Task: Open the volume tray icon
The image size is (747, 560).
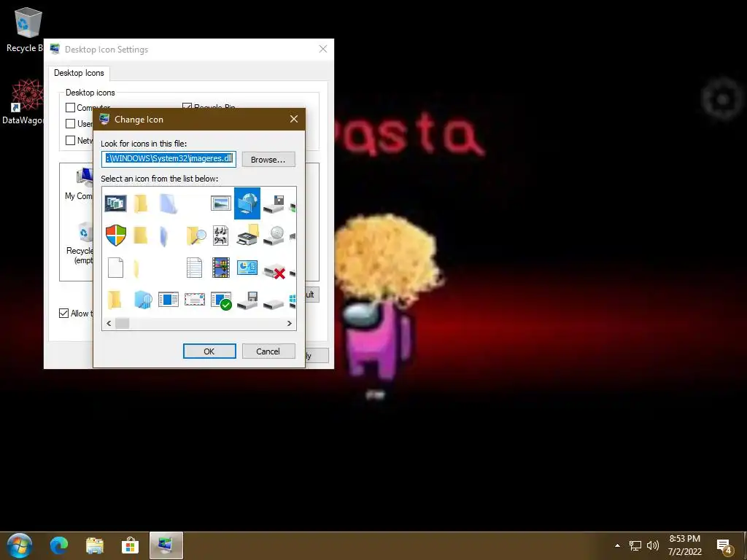Action: click(652, 545)
